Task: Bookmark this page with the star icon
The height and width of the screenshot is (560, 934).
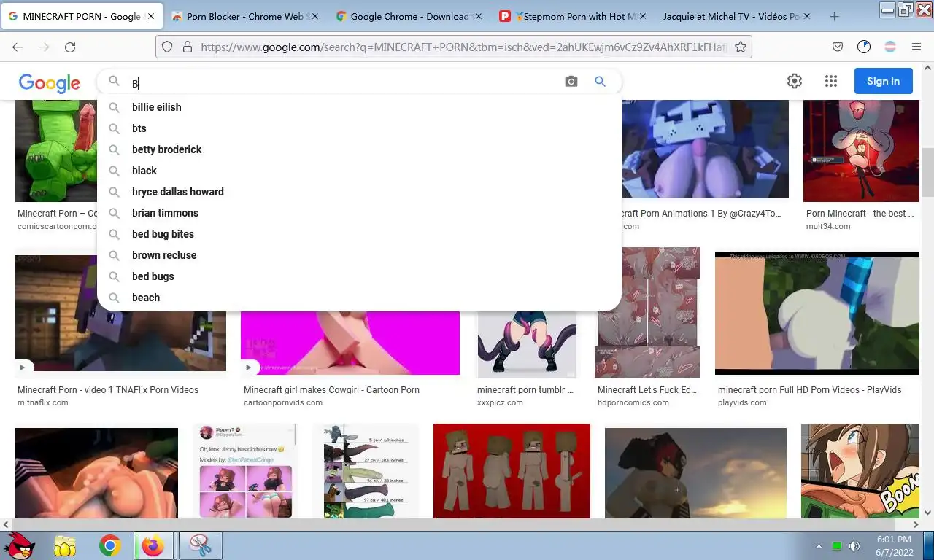Action: [741, 47]
